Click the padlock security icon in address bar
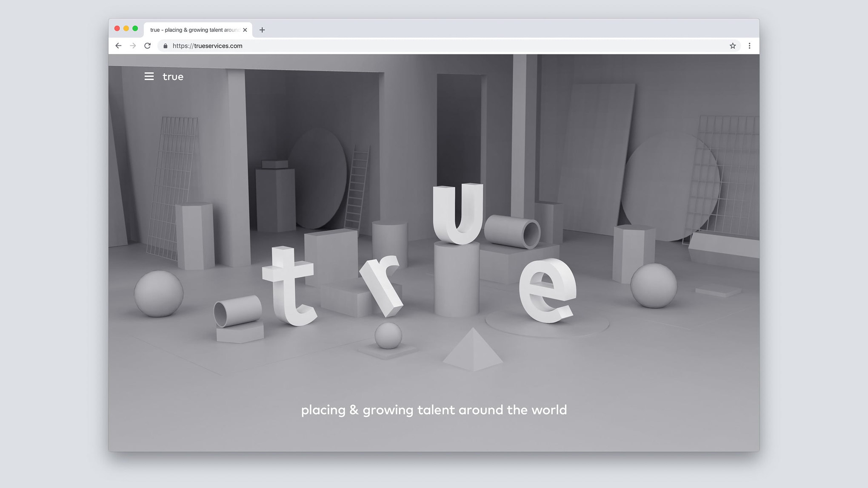The height and width of the screenshot is (488, 868). pos(166,45)
